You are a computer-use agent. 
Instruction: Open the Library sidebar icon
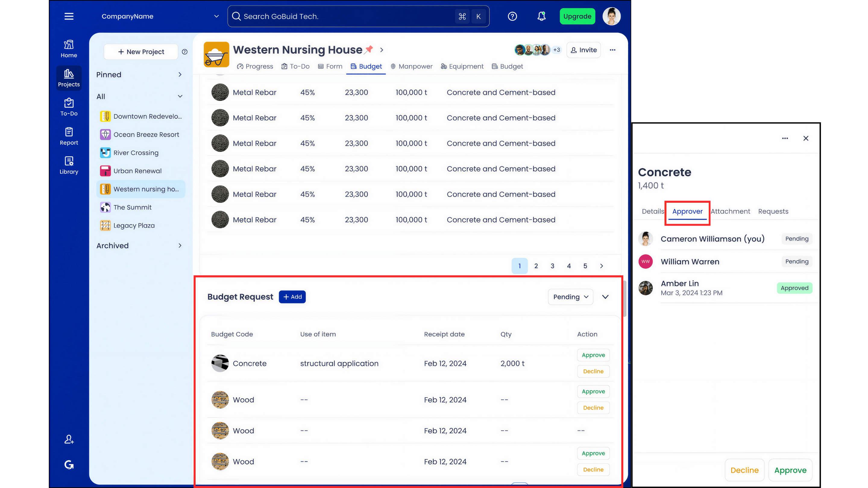[x=69, y=165]
